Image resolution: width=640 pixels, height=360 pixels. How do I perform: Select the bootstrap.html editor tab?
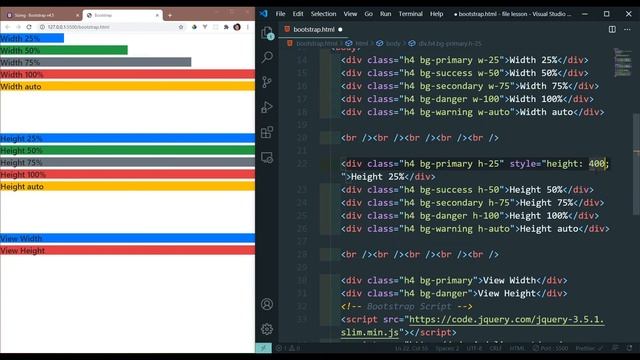(313, 29)
